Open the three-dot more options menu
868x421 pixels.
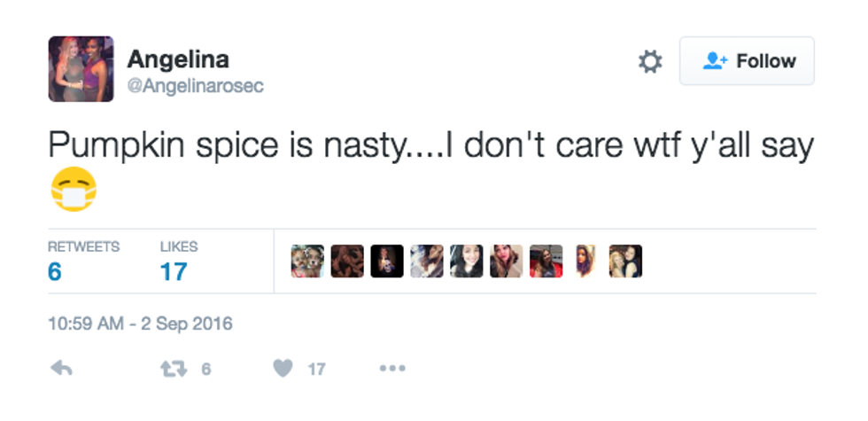pos(391,368)
